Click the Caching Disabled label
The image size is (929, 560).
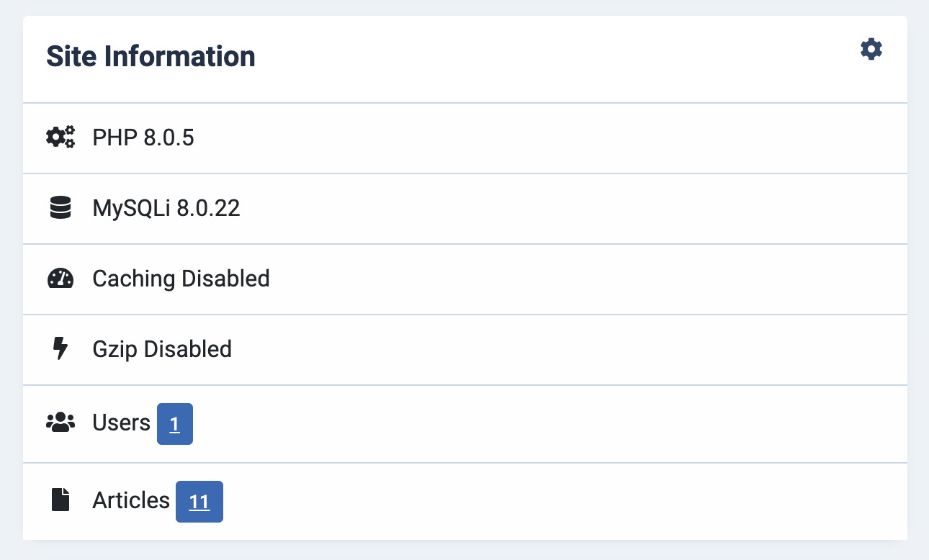pos(181,279)
